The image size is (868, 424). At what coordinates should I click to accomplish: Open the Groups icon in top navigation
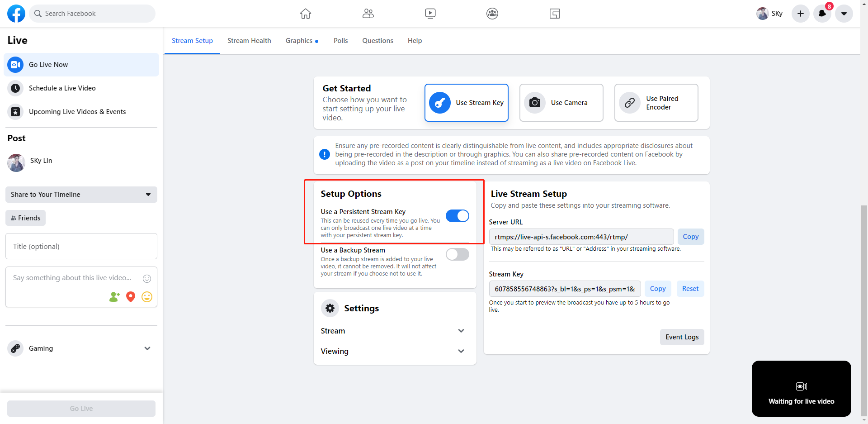(x=492, y=14)
